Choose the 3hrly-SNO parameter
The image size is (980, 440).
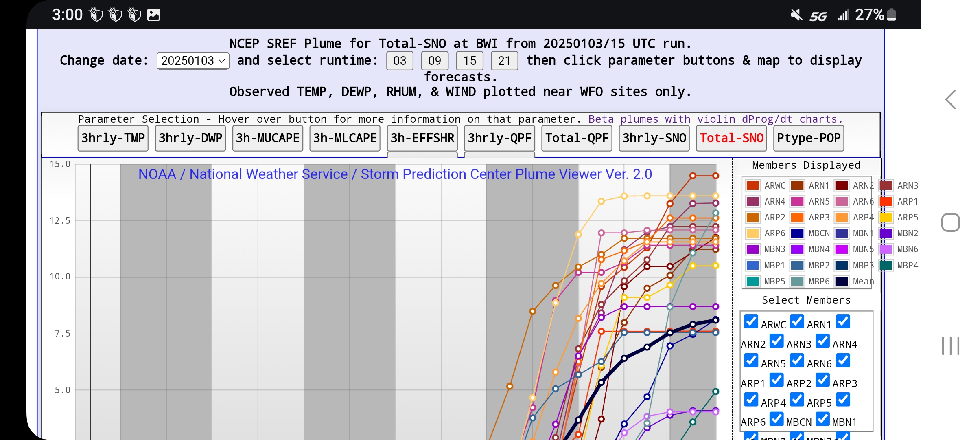click(654, 138)
